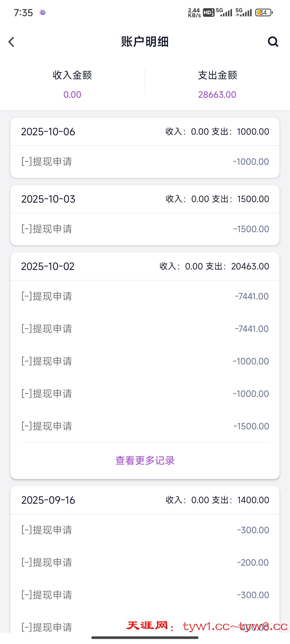
Task: Open the 2025-10-03 date header
Action: click(x=145, y=199)
